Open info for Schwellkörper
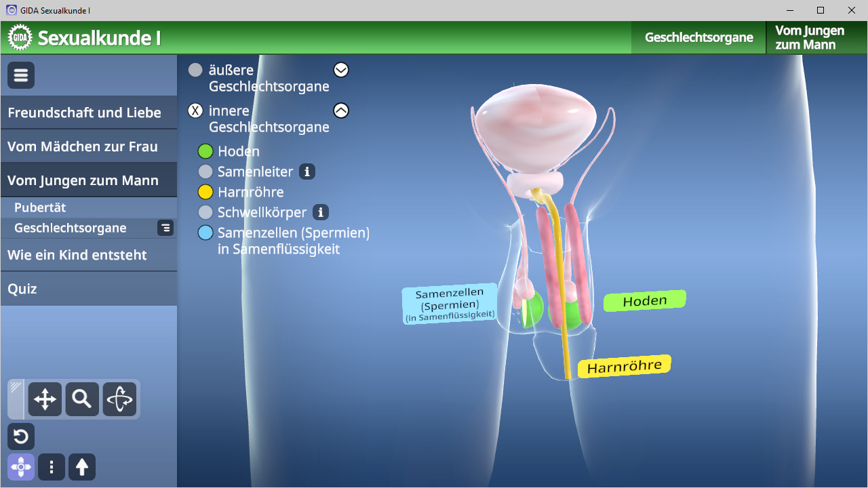 [321, 212]
